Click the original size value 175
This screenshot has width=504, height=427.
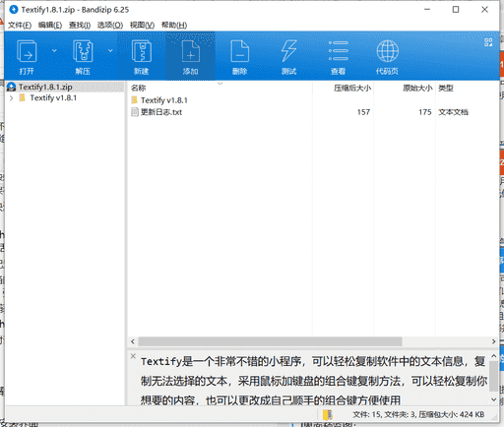coord(425,112)
